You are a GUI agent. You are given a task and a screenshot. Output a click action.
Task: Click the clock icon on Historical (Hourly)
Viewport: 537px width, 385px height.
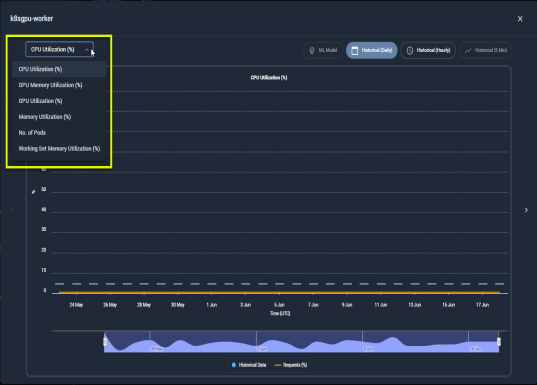coord(410,51)
